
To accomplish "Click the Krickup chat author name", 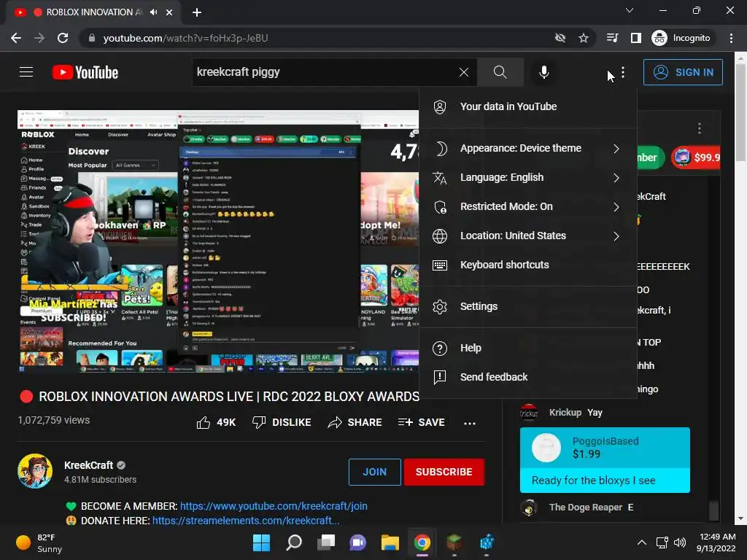I will (565, 413).
